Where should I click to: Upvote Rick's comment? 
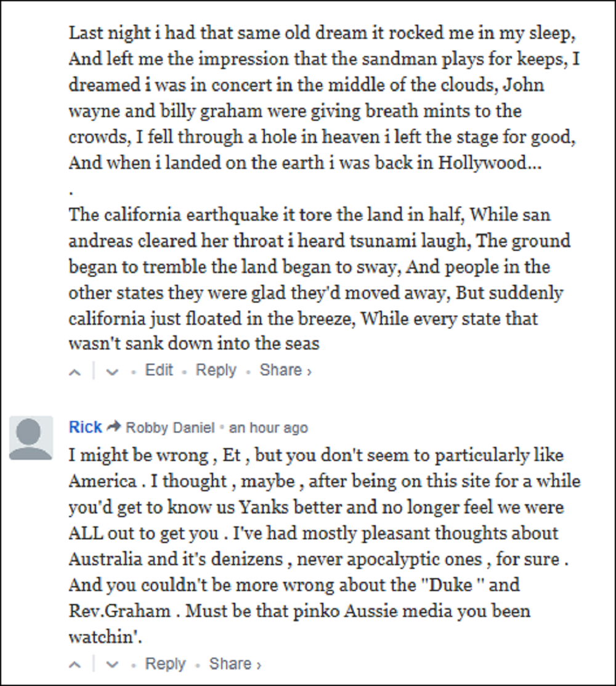pos(75,665)
